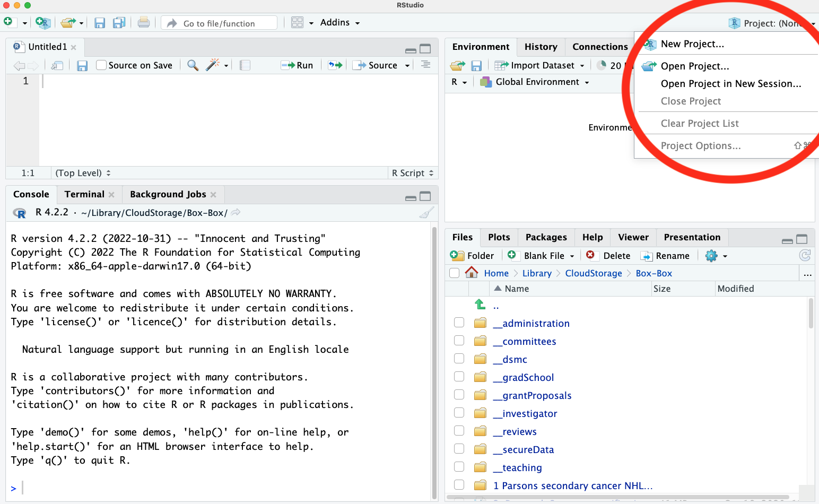This screenshot has width=819, height=504.
Task: Click the Create a project icon in toolbar
Action: 42,22
